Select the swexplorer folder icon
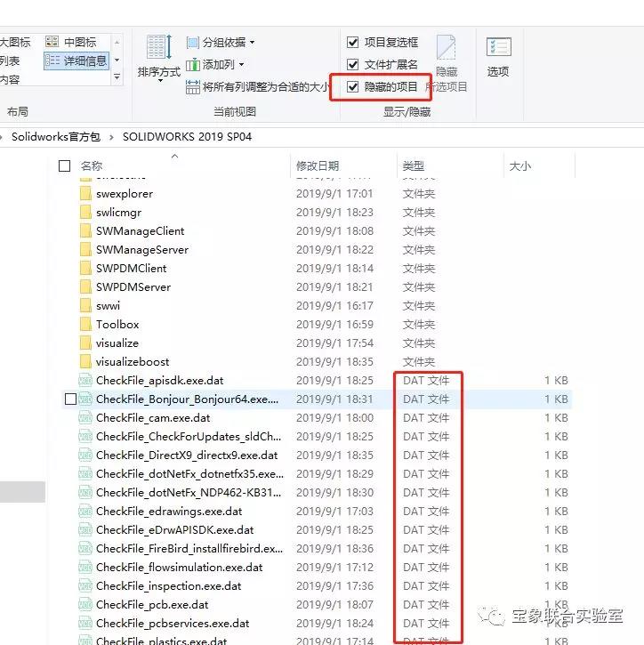This screenshot has height=645, width=644. coord(85,193)
